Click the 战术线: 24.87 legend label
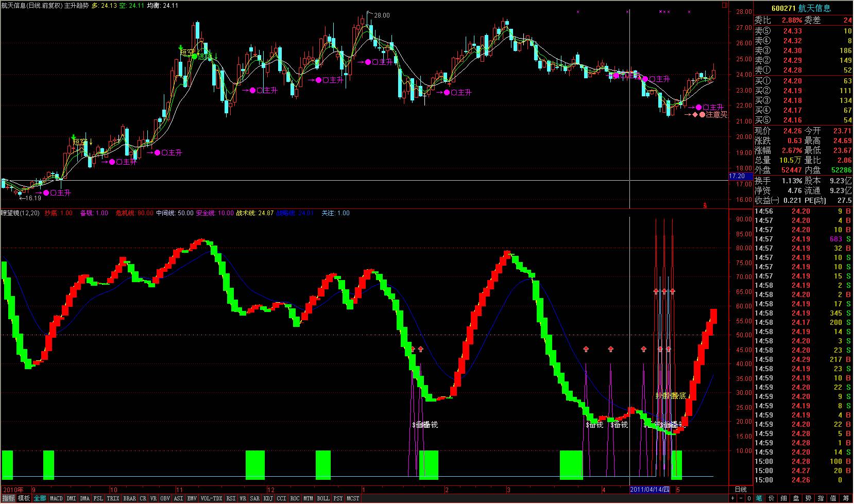The image size is (854, 504). [x=254, y=213]
